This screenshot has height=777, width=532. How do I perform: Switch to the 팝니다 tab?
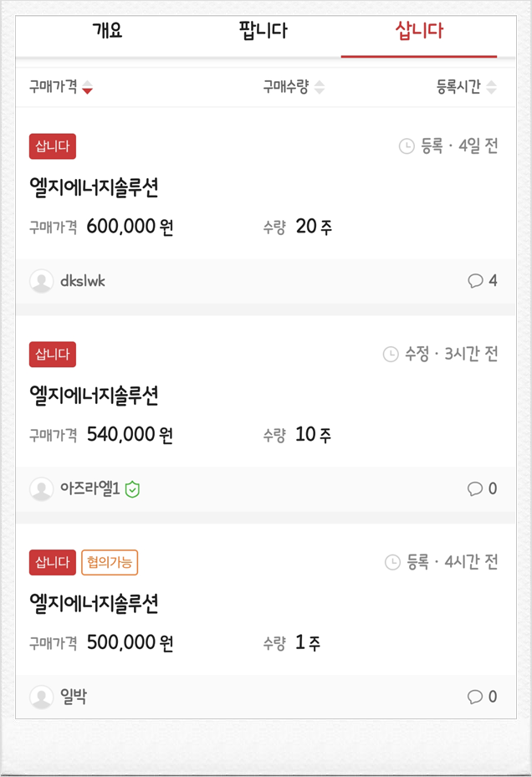pyautogui.click(x=263, y=31)
